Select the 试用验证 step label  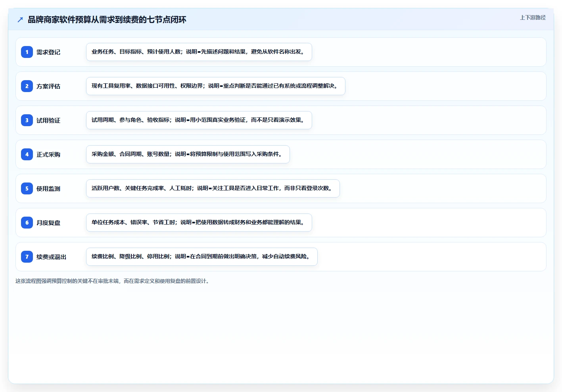[48, 120]
